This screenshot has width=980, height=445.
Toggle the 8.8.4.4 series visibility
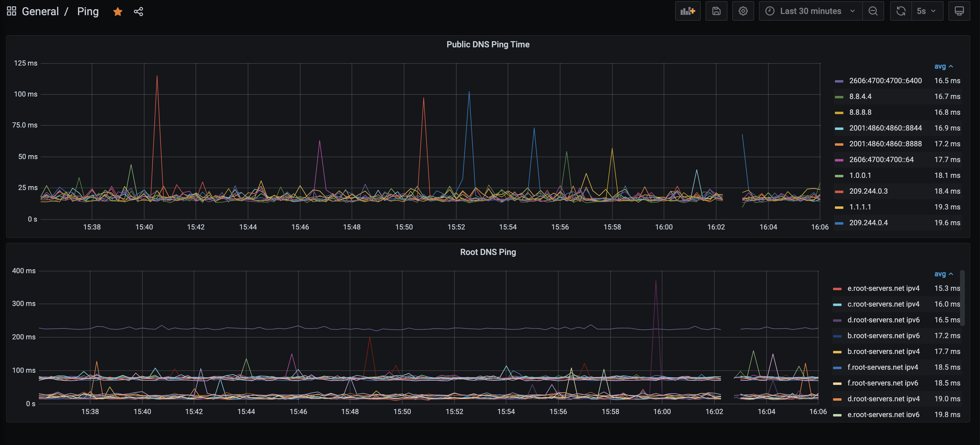pos(860,97)
